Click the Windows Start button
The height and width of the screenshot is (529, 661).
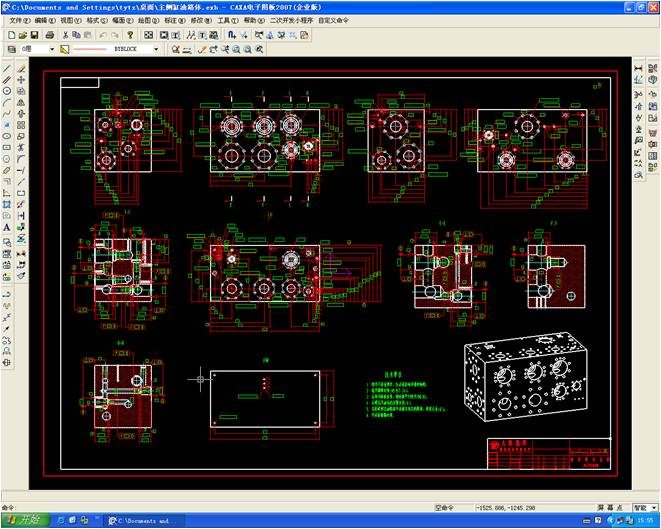25,520
